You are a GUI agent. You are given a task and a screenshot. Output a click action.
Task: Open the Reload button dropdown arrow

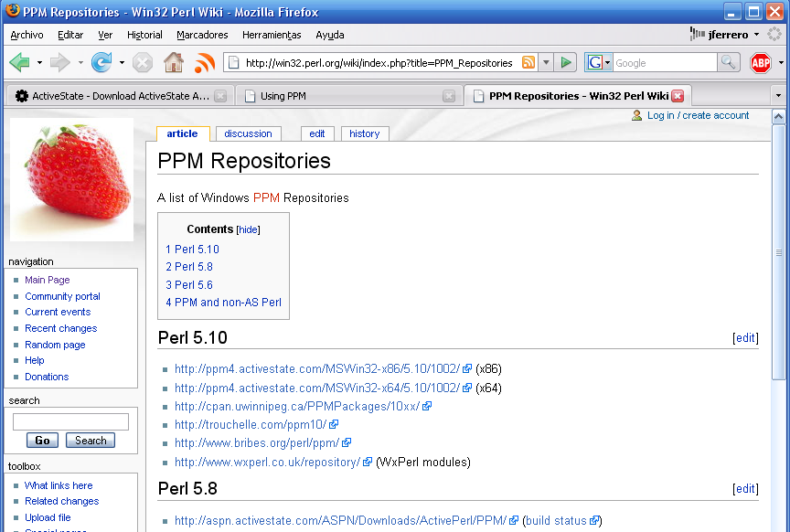(122, 63)
